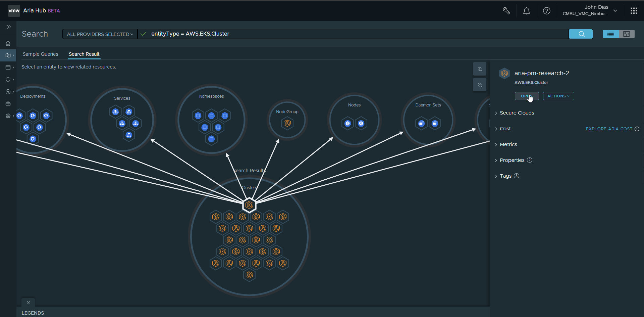Click the AWS.EKS.Cluster type label
The image size is (644, 317).
click(x=531, y=83)
